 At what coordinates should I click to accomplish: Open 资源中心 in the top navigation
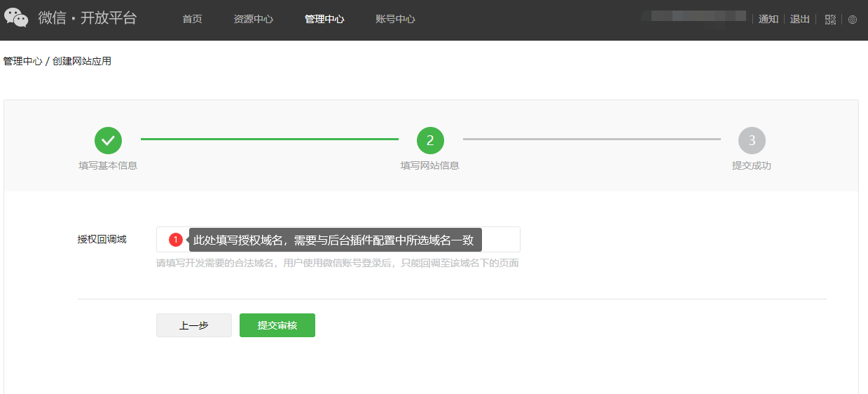point(253,20)
